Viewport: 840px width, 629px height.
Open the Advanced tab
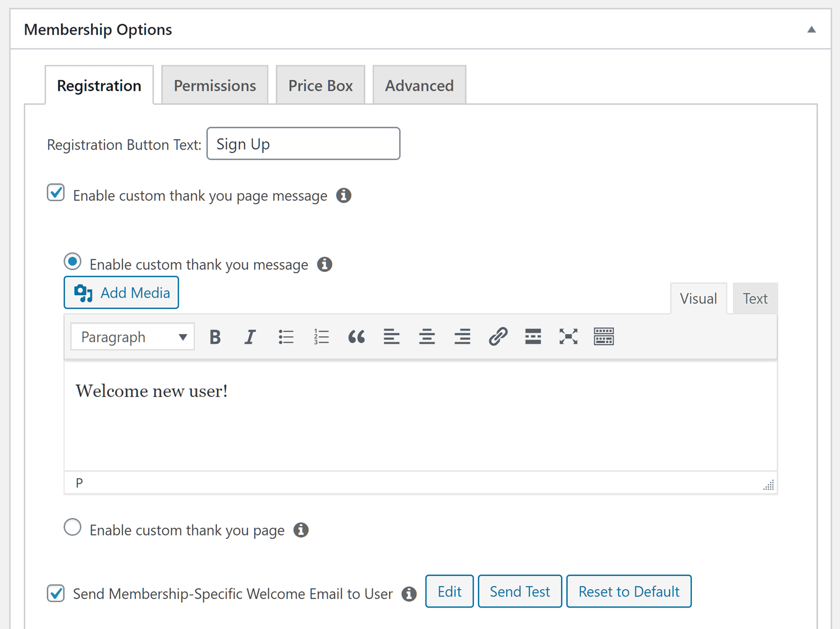pyautogui.click(x=419, y=85)
